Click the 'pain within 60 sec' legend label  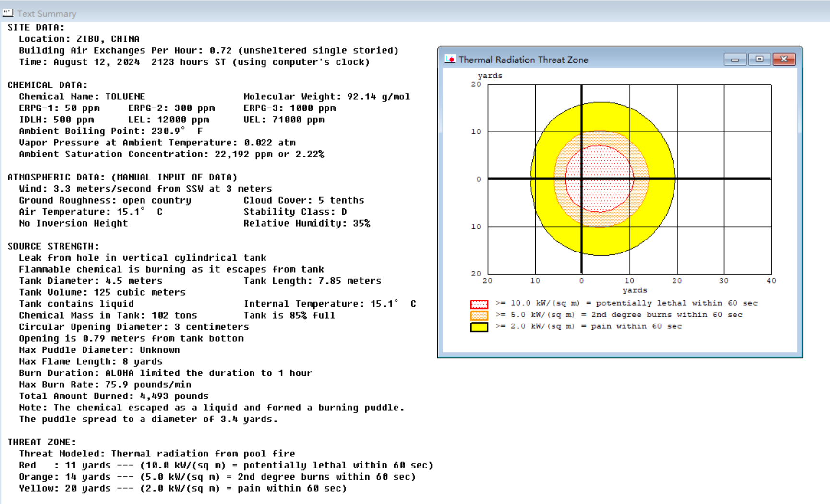(x=636, y=326)
